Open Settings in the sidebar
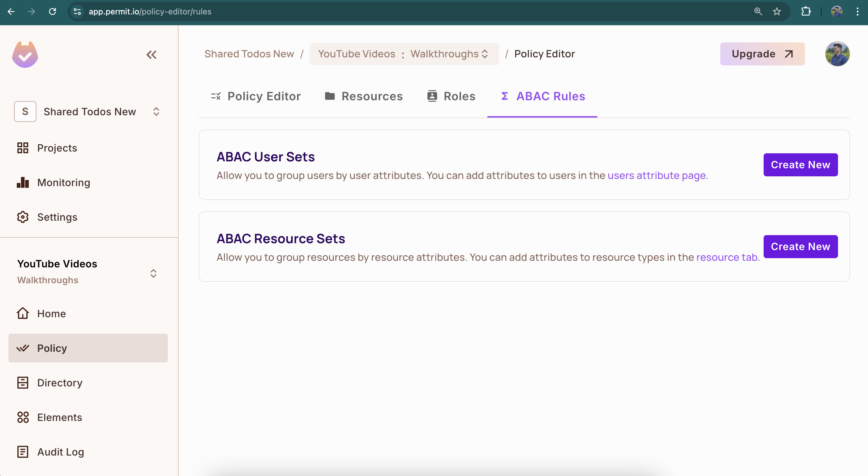 [x=88, y=217]
